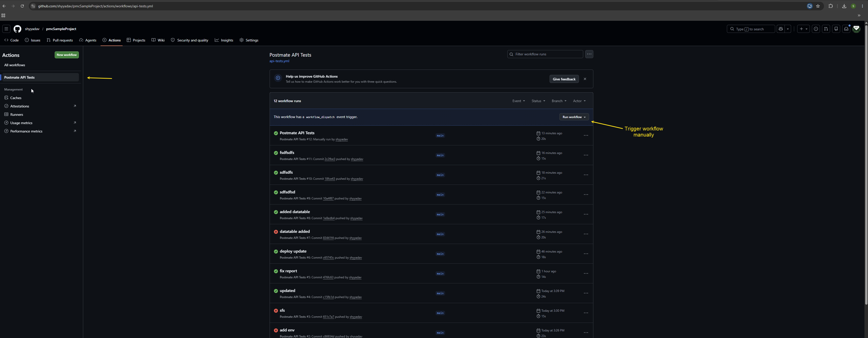Open options menu for run sdfsdfs
This screenshot has width=868, height=338.
pyautogui.click(x=586, y=175)
